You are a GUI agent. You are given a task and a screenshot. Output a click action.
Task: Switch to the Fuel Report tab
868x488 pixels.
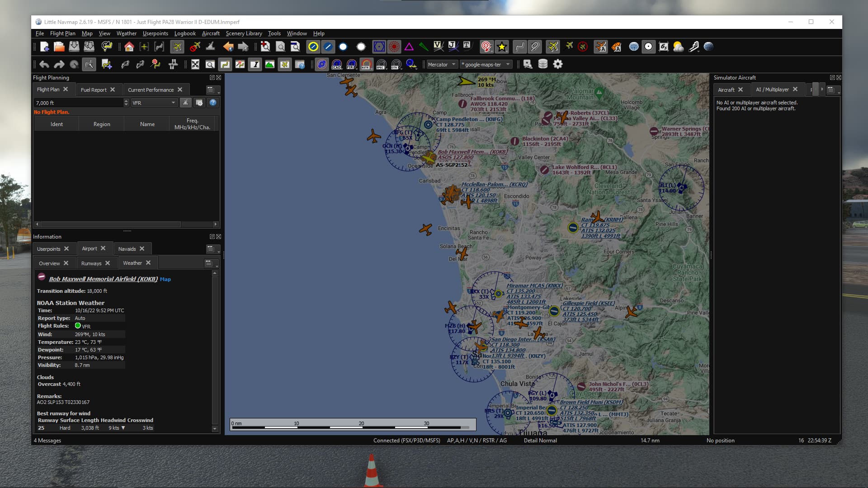(94, 90)
